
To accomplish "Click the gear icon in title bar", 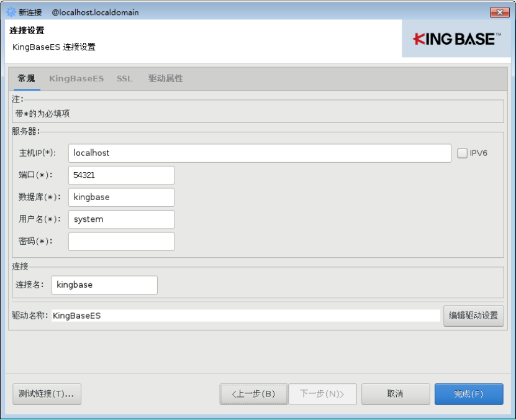I will [11, 12].
